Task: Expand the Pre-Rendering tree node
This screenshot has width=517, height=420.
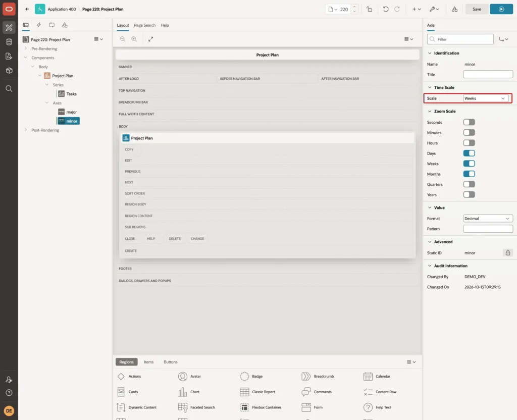Action: [26, 48]
